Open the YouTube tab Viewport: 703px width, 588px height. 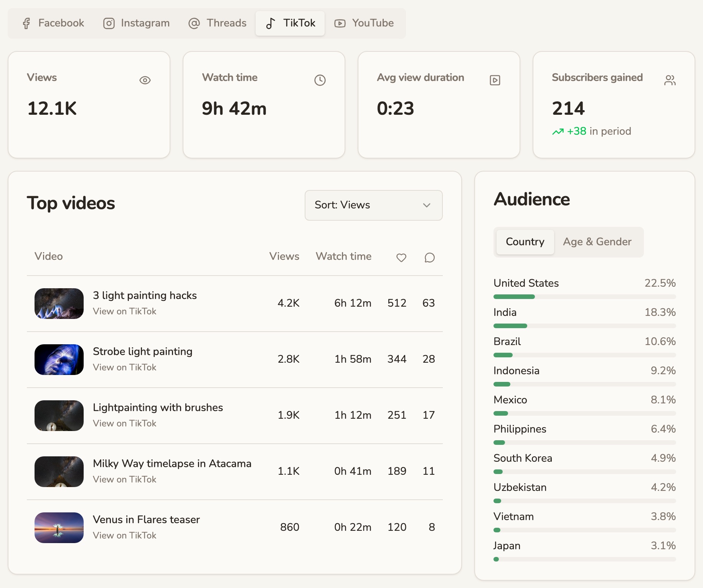pyautogui.click(x=364, y=23)
